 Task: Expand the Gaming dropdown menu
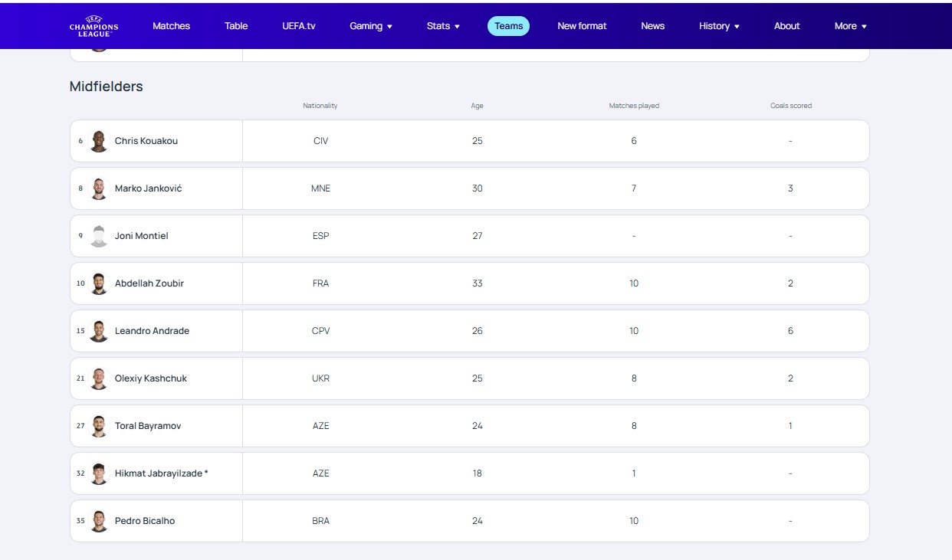pyautogui.click(x=370, y=26)
